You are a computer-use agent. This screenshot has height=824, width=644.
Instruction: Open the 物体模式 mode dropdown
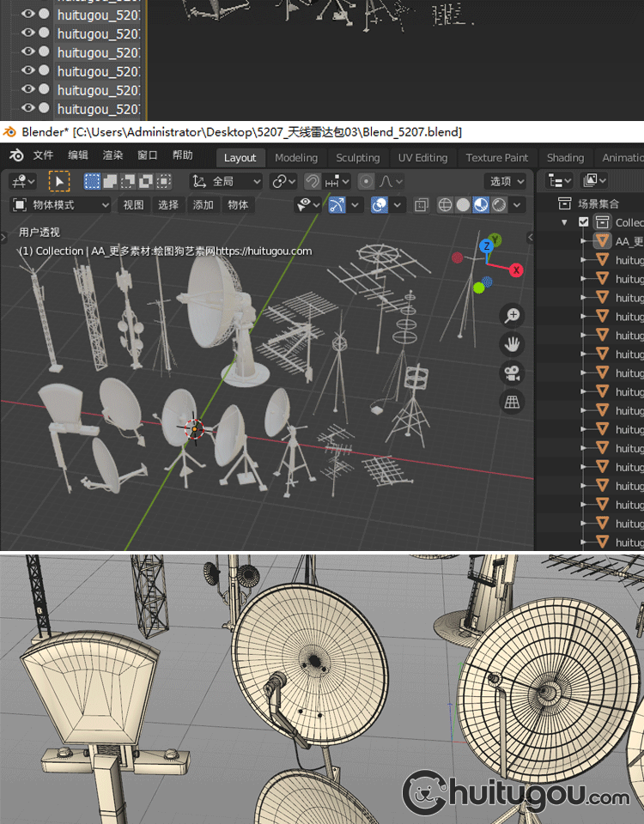pyautogui.click(x=60, y=205)
